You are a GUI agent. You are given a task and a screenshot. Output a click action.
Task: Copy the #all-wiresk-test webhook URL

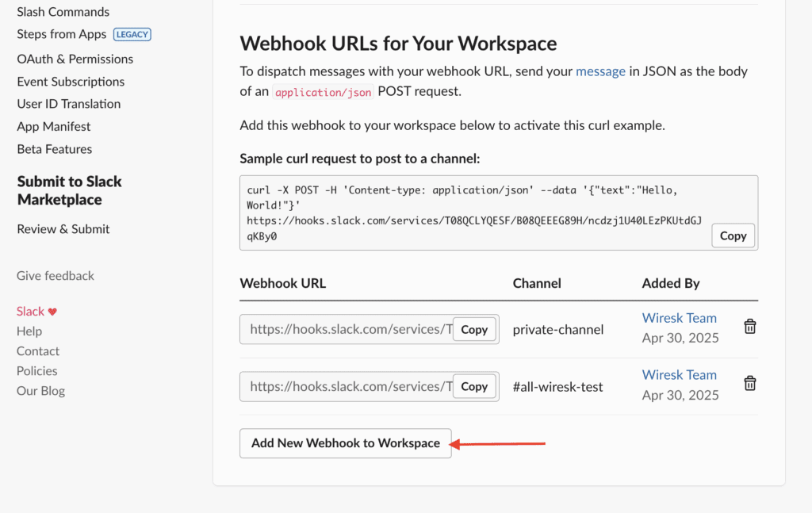click(474, 387)
